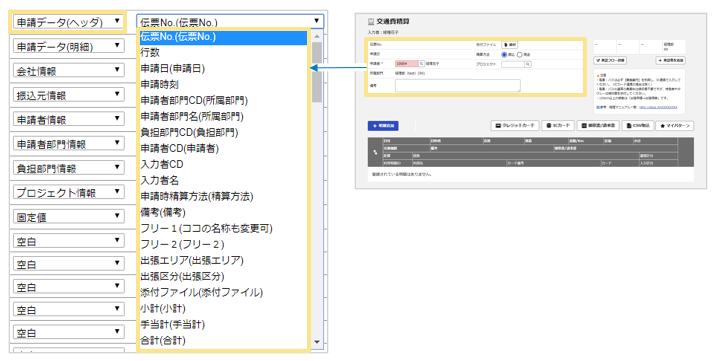Screen dimensions: 712x361
Task: Choose 出張区分(出張区分) option
Action: point(223,276)
